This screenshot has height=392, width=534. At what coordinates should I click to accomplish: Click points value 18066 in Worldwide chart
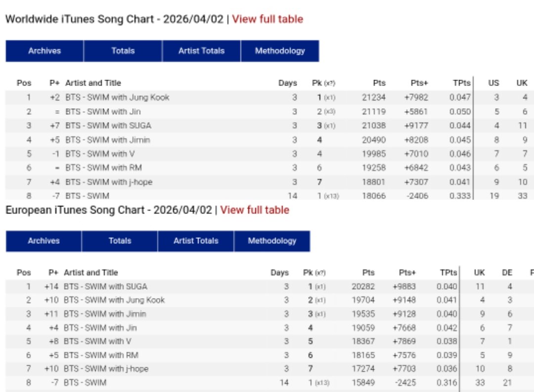[x=374, y=196]
